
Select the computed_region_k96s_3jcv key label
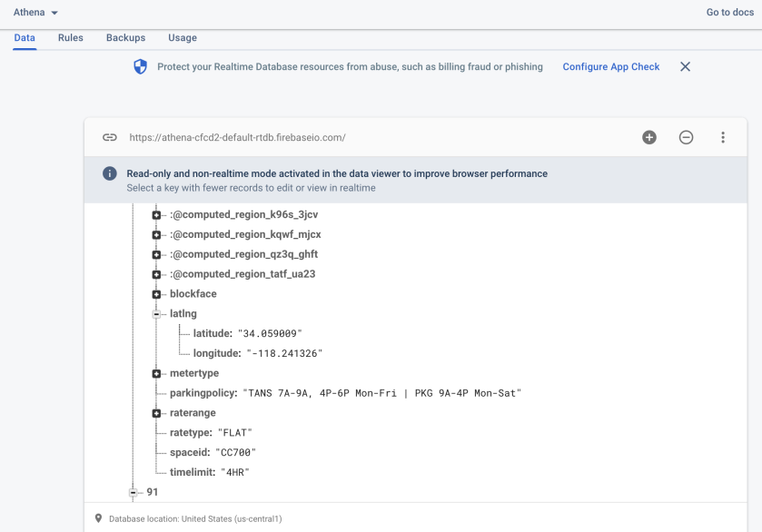(244, 215)
